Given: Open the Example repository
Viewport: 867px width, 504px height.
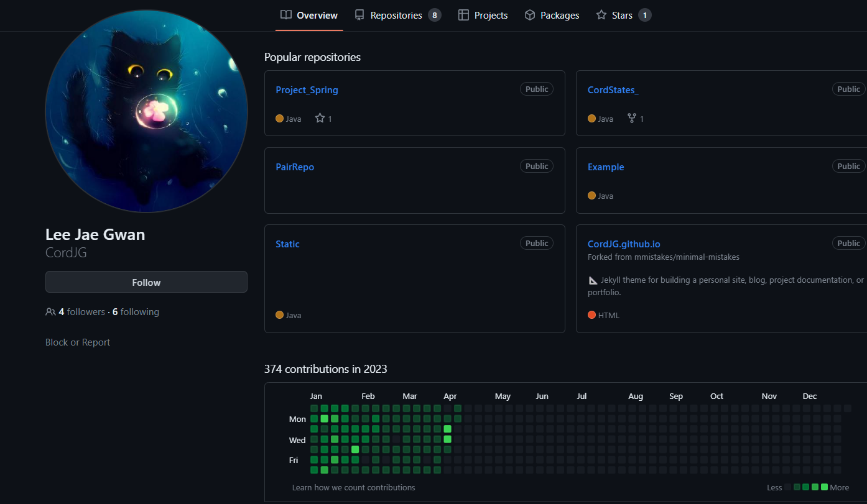Looking at the screenshot, I should (x=606, y=167).
